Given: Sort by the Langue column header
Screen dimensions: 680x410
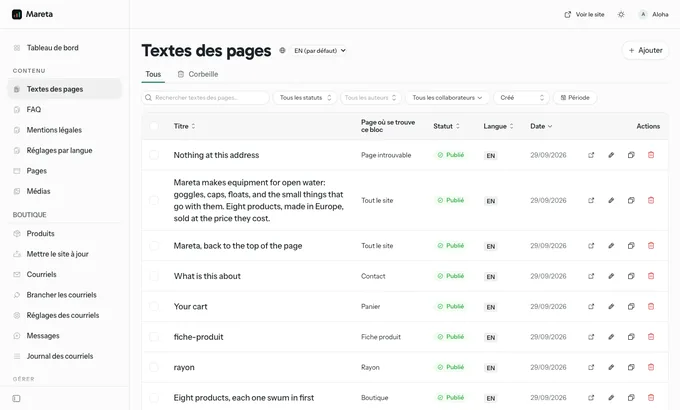Looking at the screenshot, I should 498,126.
